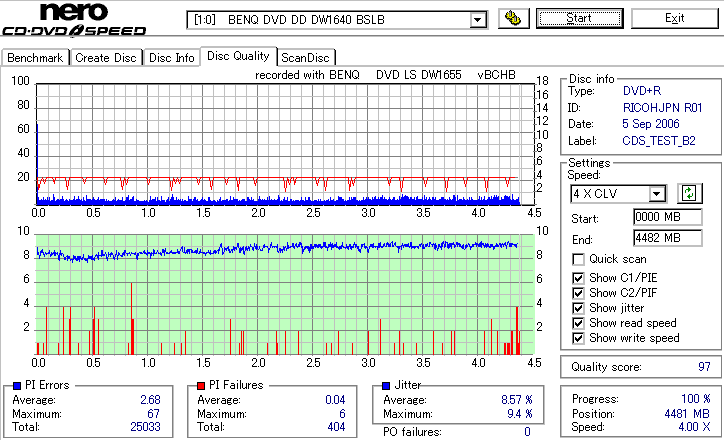Click the Speed value 4.00 X

tap(694, 427)
